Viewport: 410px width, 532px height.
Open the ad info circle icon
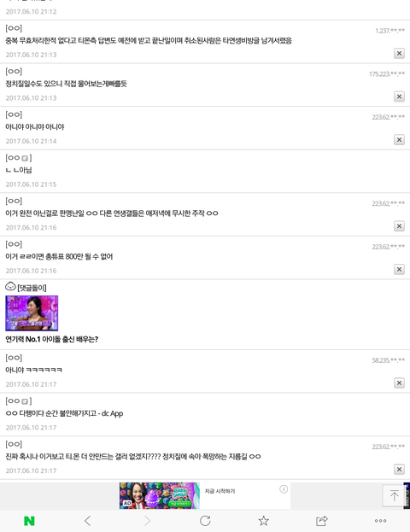pos(284,489)
